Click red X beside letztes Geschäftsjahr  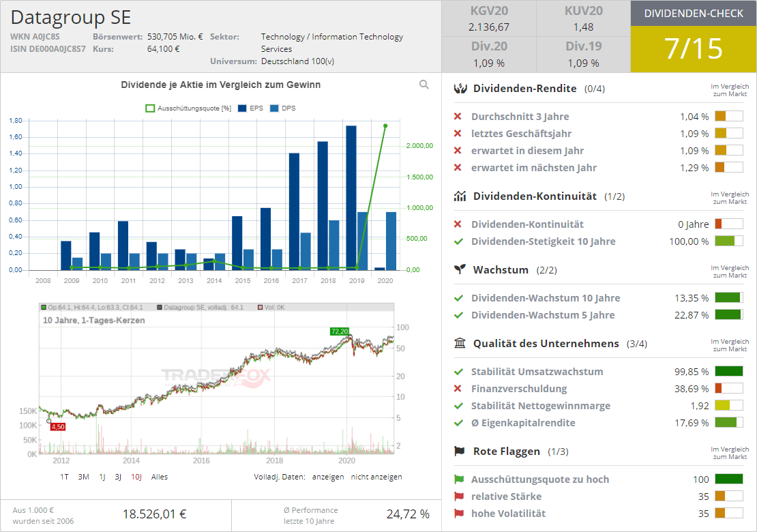(458, 133)
